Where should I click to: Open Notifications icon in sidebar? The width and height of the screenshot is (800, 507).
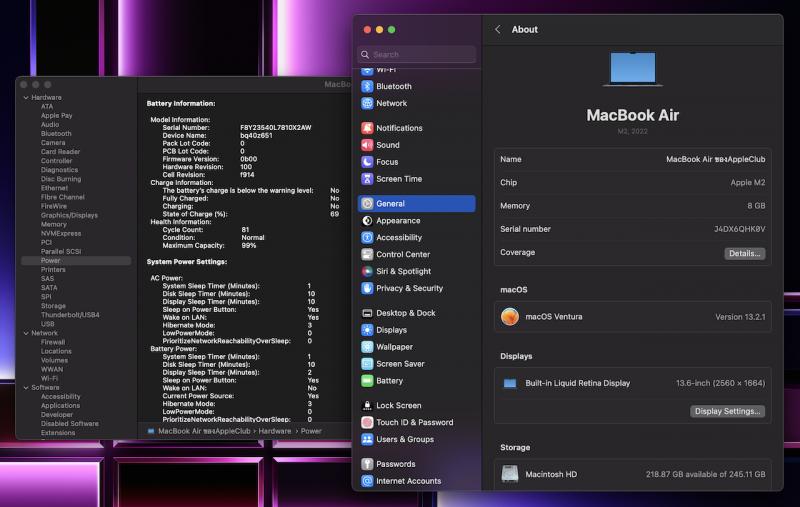point(367,128)
